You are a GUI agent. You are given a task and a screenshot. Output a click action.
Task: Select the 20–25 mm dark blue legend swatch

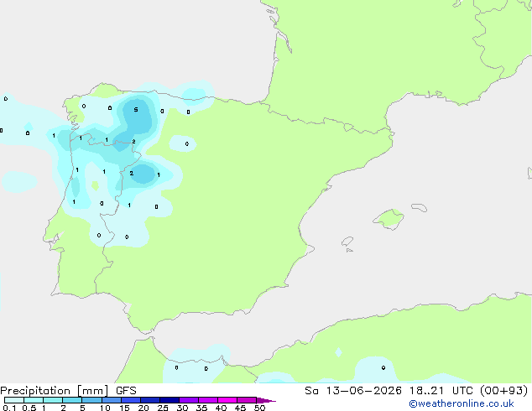(150, 400)
